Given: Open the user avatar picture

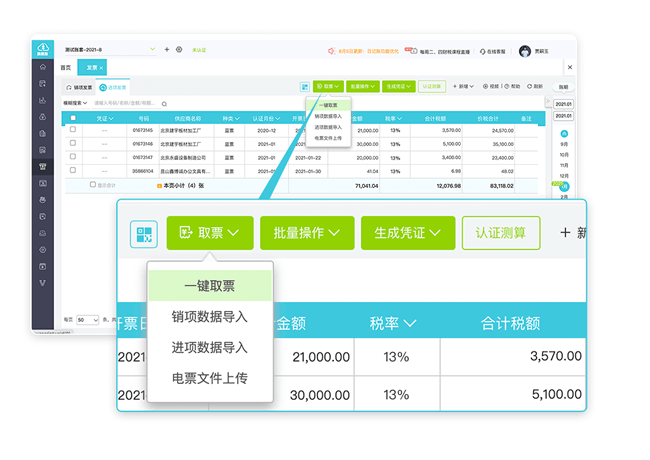Looking at the screenshot, I should (x=525, y=51).
